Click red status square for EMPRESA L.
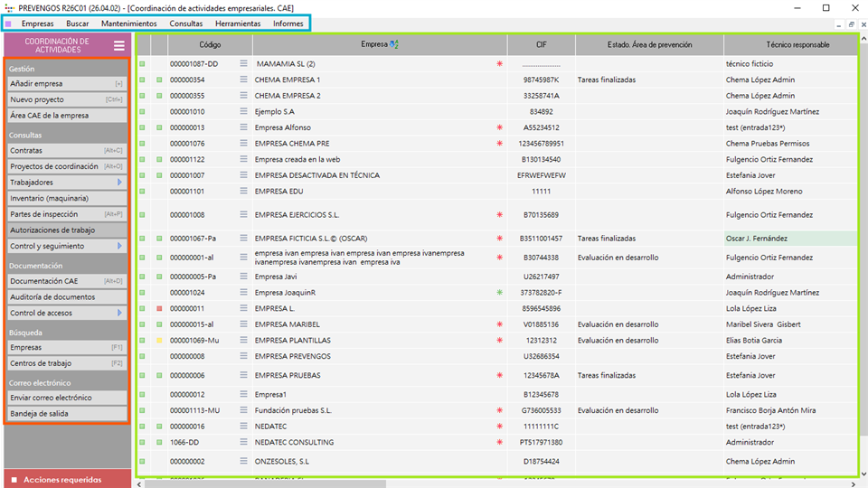The image size is (868, 488). tap(159, 308)
